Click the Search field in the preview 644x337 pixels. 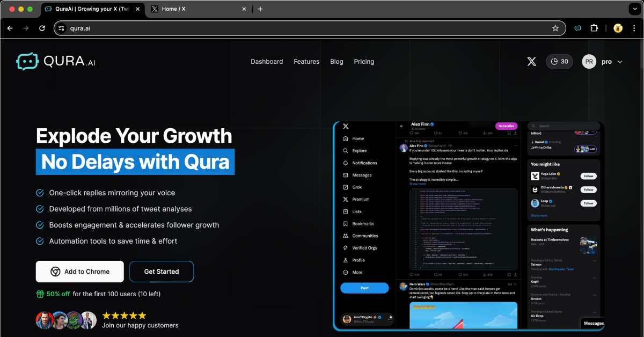pos(563,126)
